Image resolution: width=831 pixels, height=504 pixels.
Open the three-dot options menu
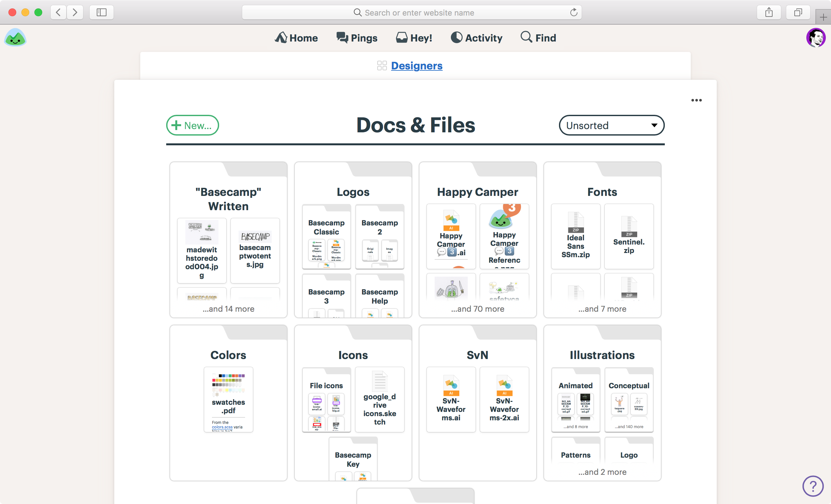[x=696, y=100]
